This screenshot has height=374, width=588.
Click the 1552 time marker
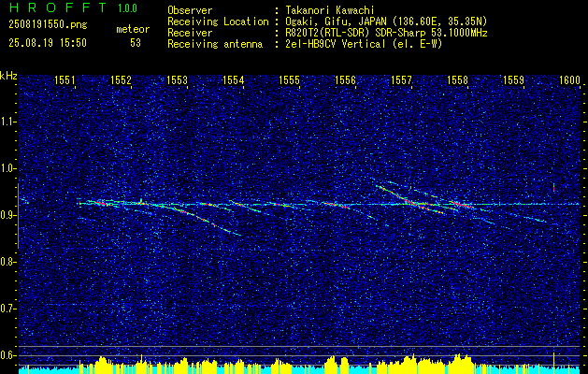click(x=122, y=79)
